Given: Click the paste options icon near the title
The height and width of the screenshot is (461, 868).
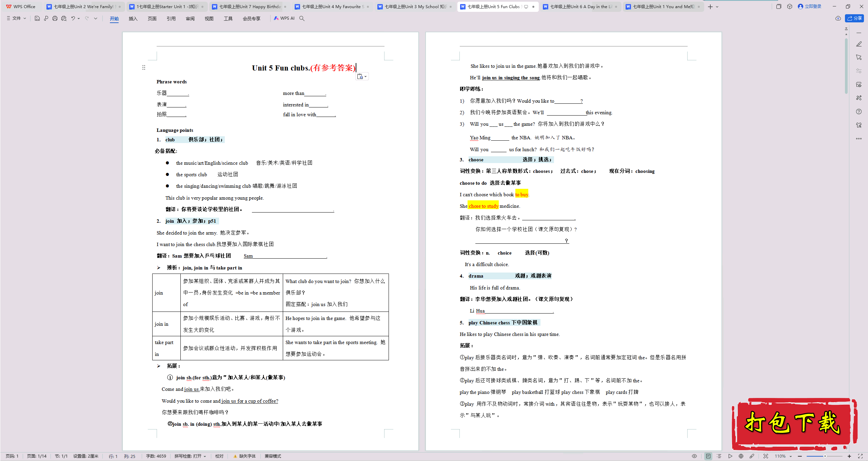Looking at the screenshot, I should point(362,77).
